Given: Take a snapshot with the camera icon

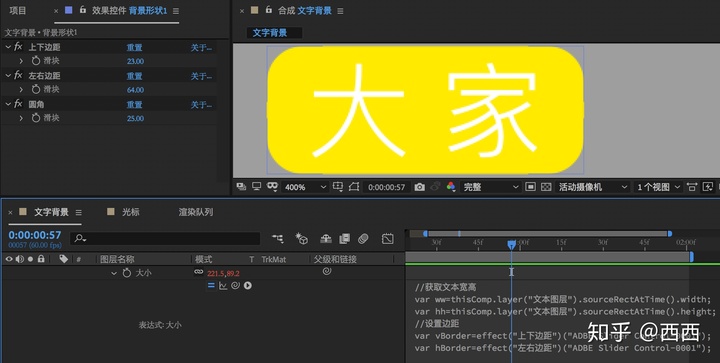Looking at the screenshot, I should click(x=420, y=187).
